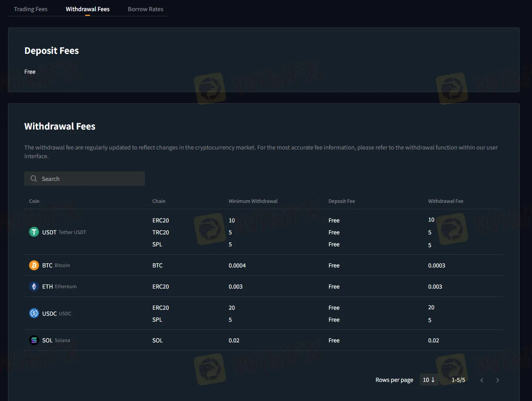Select the Withdrawal Fees tab
Viewport: 532px width, 401px height.
[x=88, y=9]
